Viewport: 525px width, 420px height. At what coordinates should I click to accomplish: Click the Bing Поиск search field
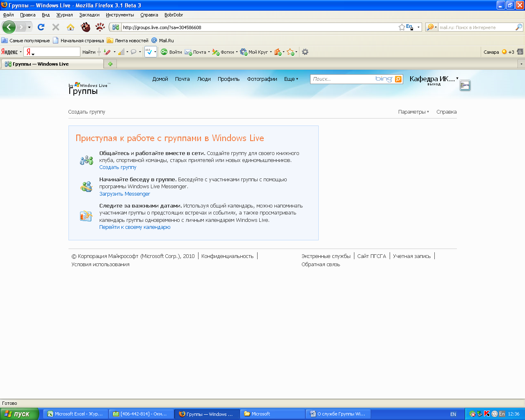tap(343, 79)
